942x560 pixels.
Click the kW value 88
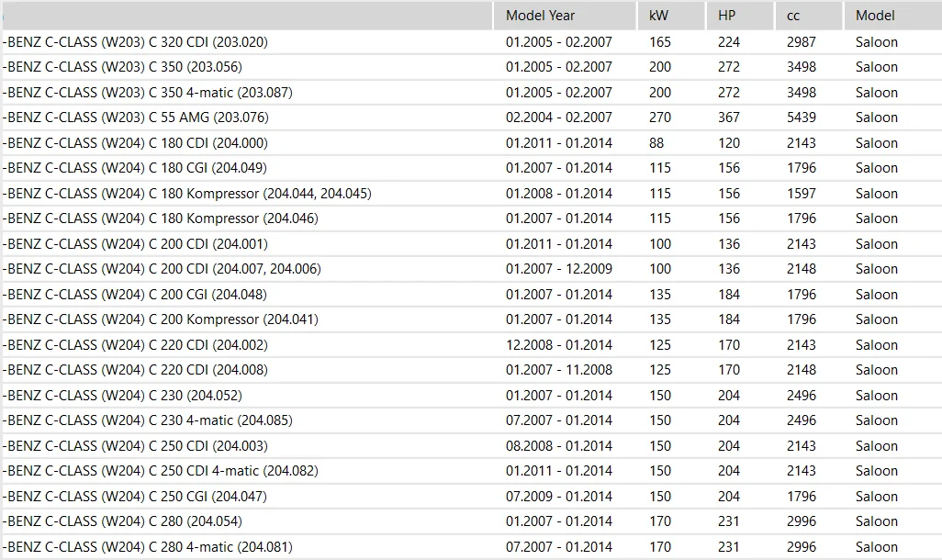(656, 143)
